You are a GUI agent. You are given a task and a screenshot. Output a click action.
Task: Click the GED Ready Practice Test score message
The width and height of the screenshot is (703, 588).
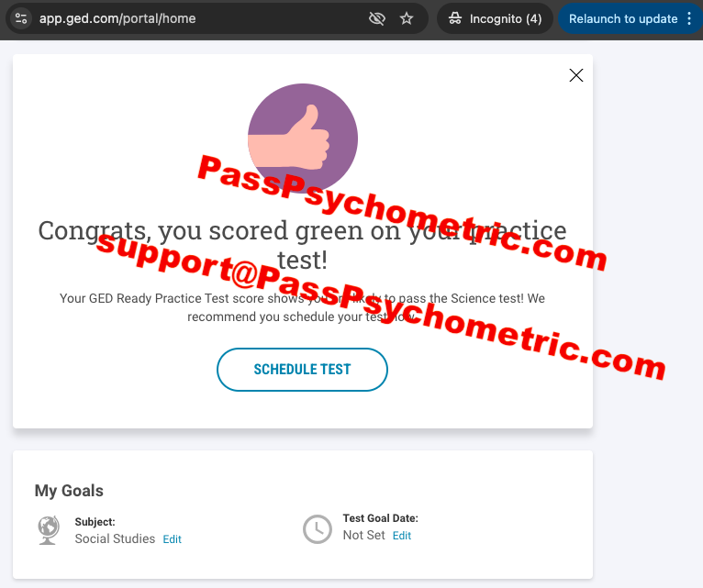point(302,307)
